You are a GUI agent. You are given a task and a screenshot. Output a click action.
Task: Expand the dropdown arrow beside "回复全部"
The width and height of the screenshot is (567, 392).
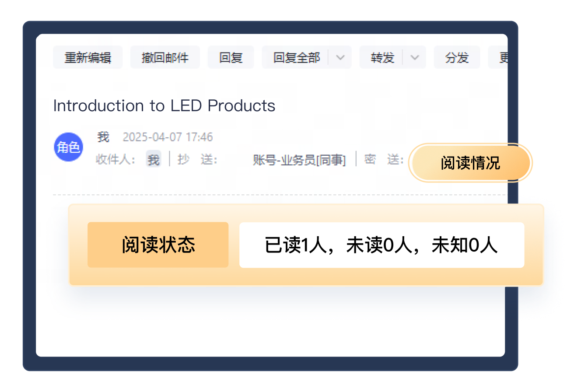click(340, 57)
